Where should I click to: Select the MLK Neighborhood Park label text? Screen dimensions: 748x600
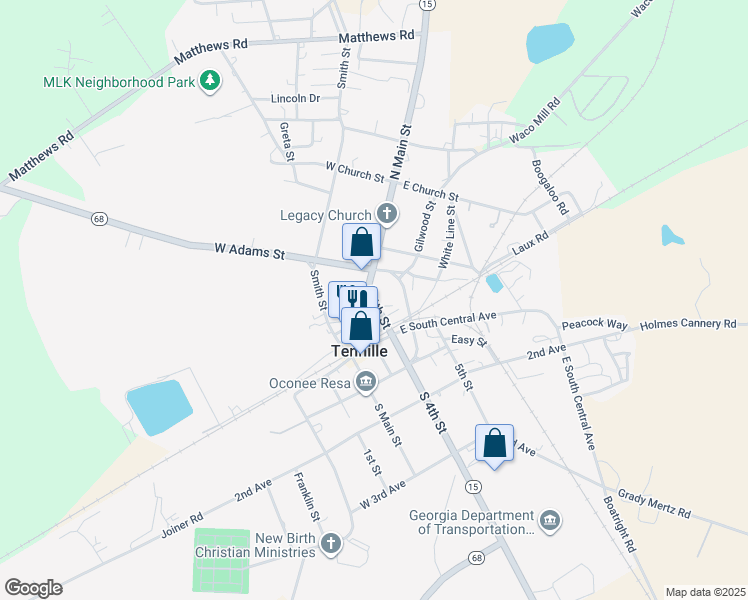pos(119,82)
